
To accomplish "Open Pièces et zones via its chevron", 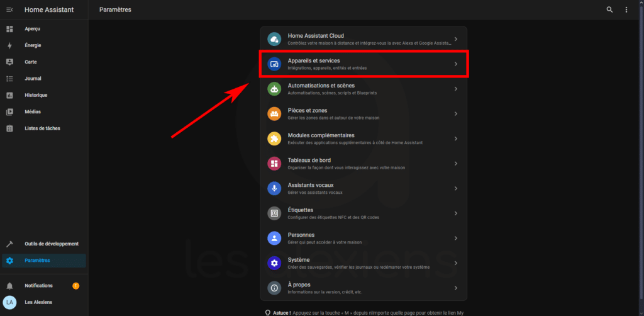I will coord(456,114).
